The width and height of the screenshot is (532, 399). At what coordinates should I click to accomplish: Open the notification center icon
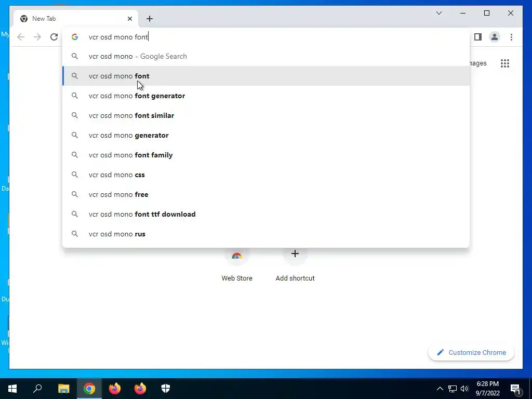point(516,389)
